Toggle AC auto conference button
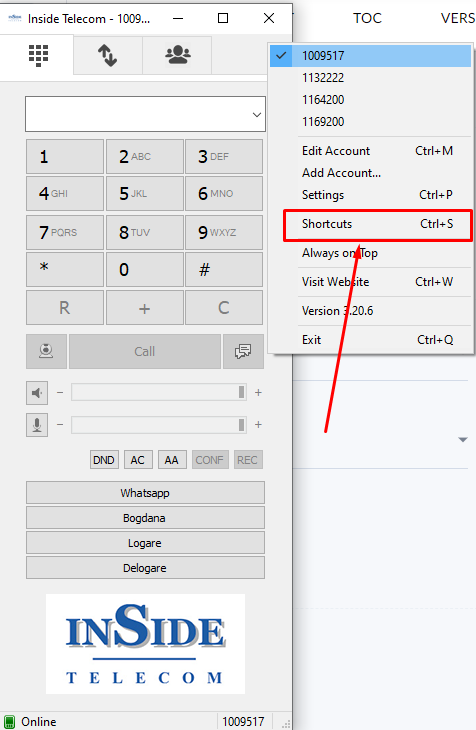 pyautogui.click(x=137, y=460)
